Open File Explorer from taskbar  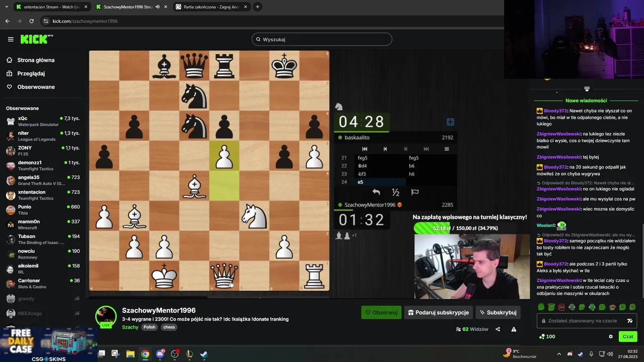(130, 354)
